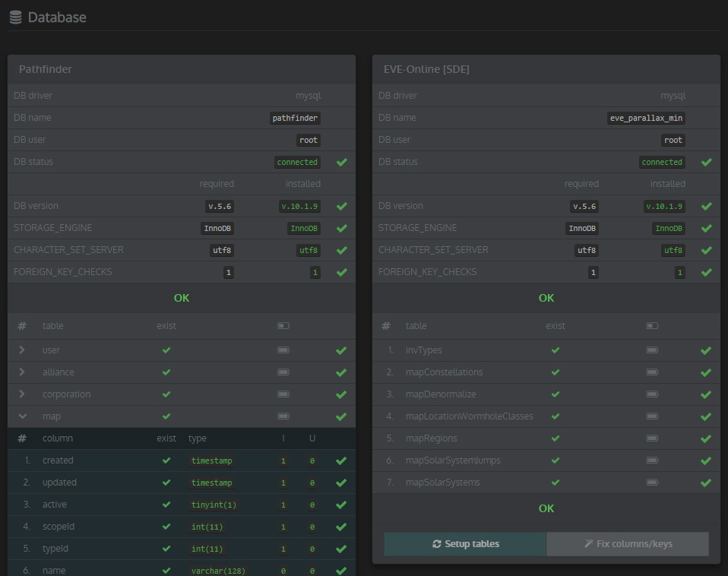This screenshot has width=728, height=576.
Task: Click exist checkmark for mapSolarSystems table
Action: [x=555, y=483]
